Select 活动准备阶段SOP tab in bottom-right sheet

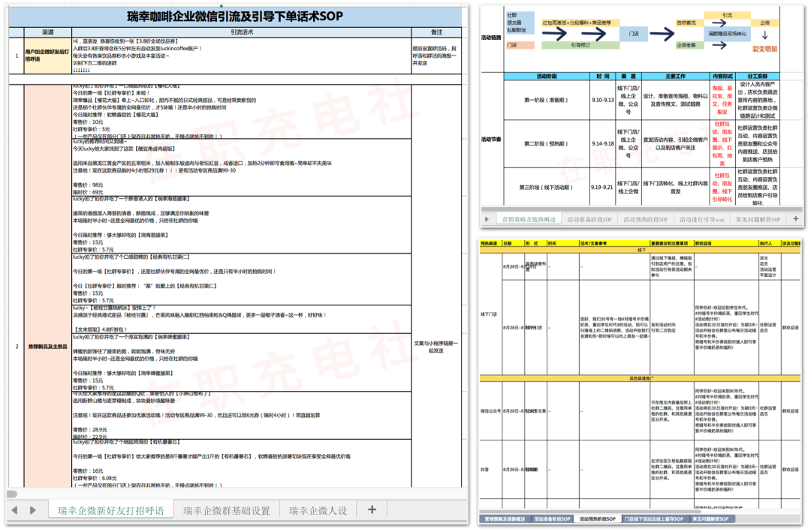click(x=552, y=519)
